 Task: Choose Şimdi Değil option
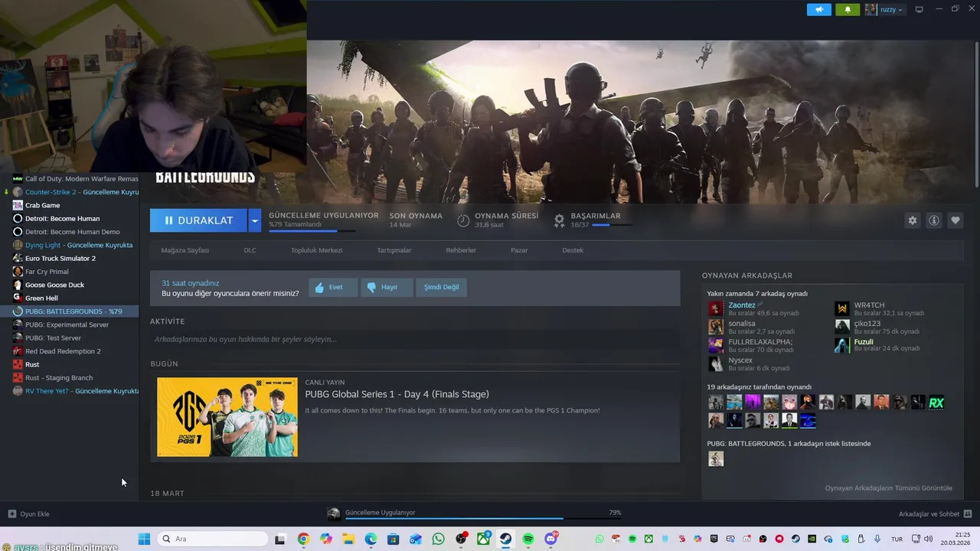pos(442,287)
